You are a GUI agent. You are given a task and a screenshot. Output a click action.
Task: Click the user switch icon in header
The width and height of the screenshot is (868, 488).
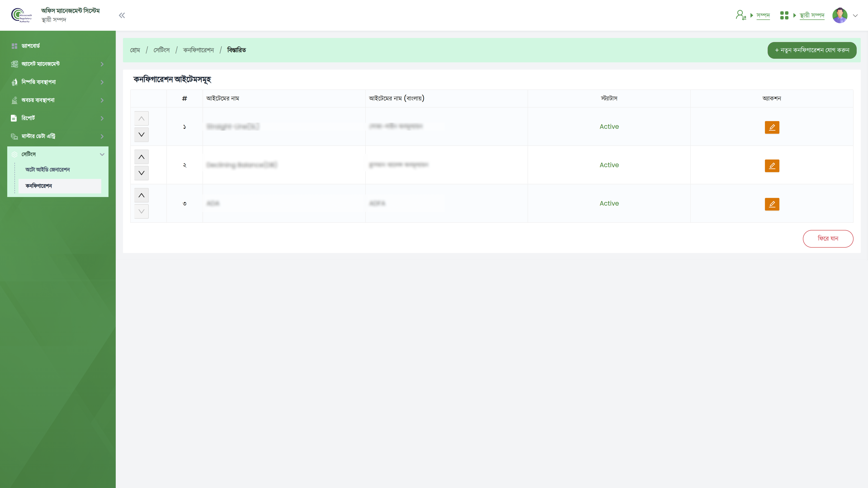point(741,15)
